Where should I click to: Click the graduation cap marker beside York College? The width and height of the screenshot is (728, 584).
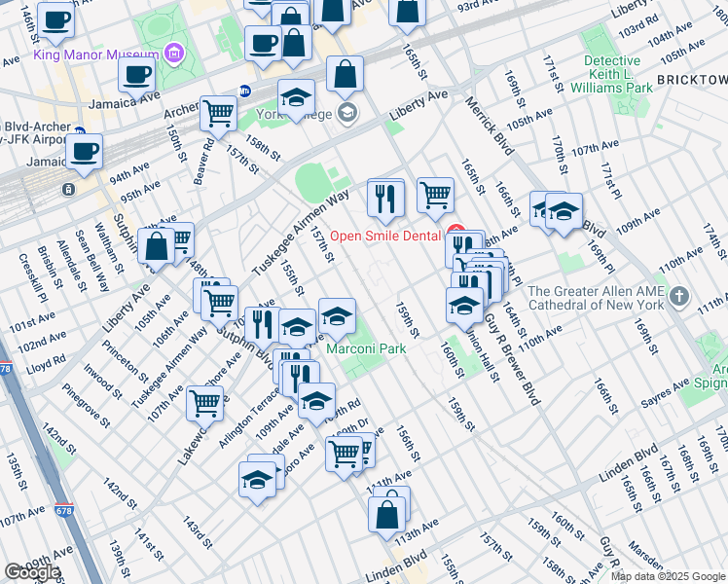297,97
